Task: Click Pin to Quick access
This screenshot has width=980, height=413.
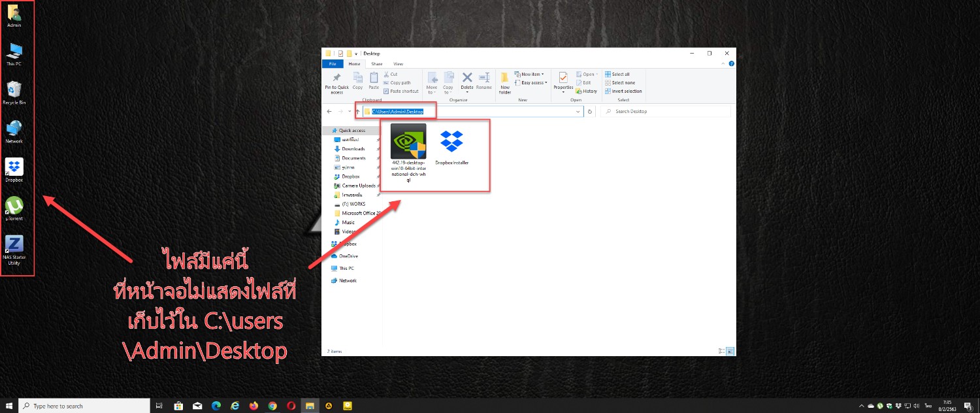Action: pos(336,83)
